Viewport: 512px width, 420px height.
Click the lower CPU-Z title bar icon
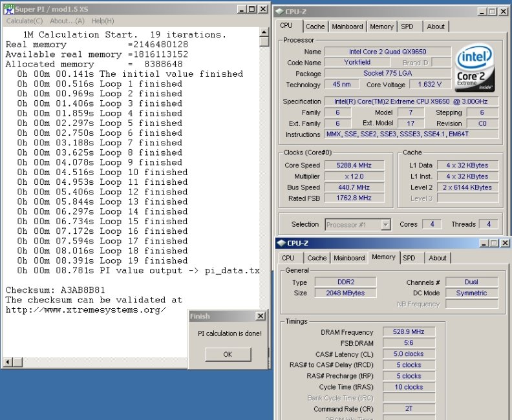click(x=281, y=243)
